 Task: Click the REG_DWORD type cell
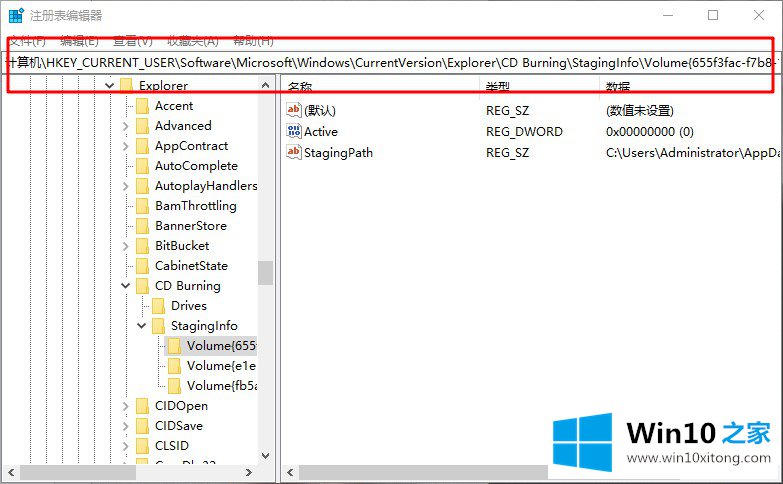524,131
